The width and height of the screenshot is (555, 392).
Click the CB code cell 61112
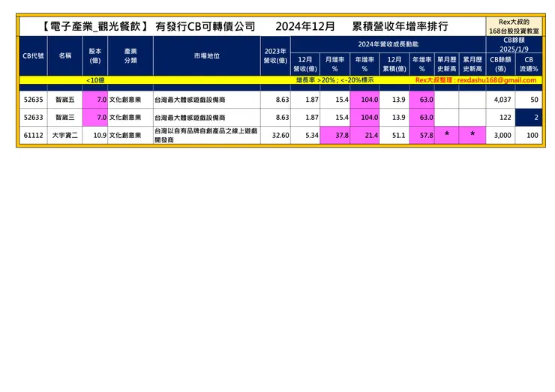pos(33,135)
